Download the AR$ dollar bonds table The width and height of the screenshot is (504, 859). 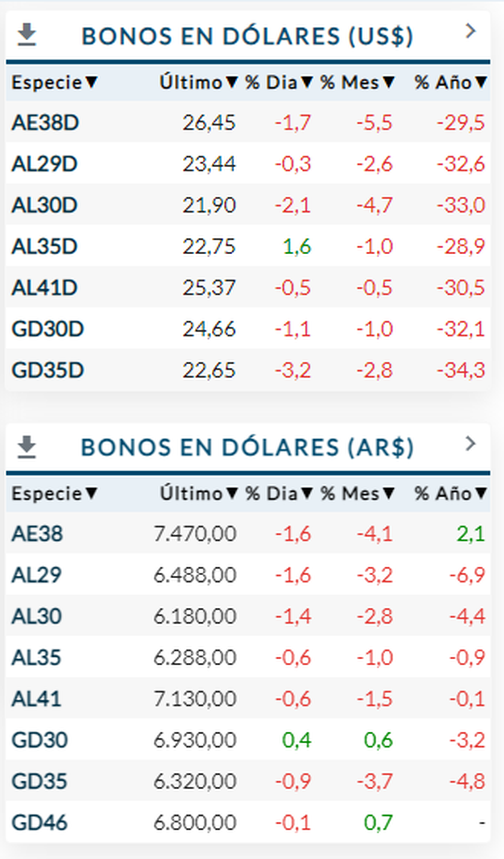pos(27,447)
